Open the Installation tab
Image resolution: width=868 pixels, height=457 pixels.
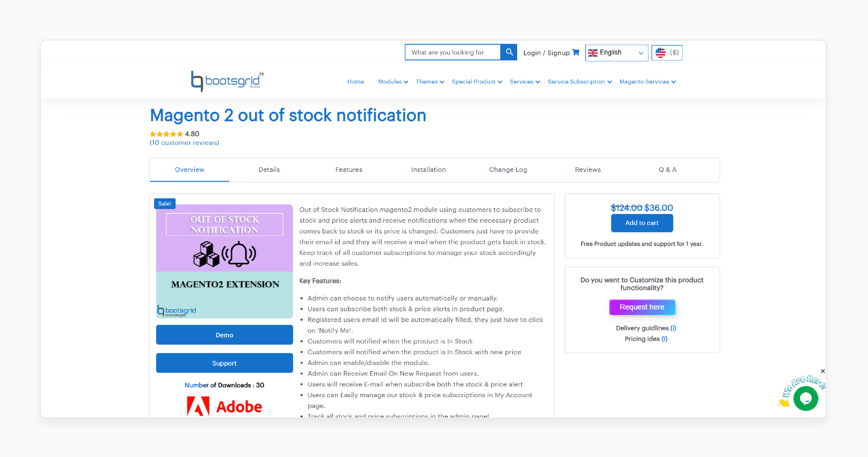[428, 170]
